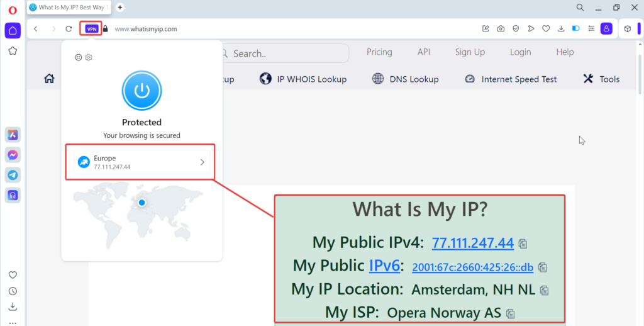The image size is (644, 326).
Task: Go back using the back arrow
Action: (x=36, y=29)
